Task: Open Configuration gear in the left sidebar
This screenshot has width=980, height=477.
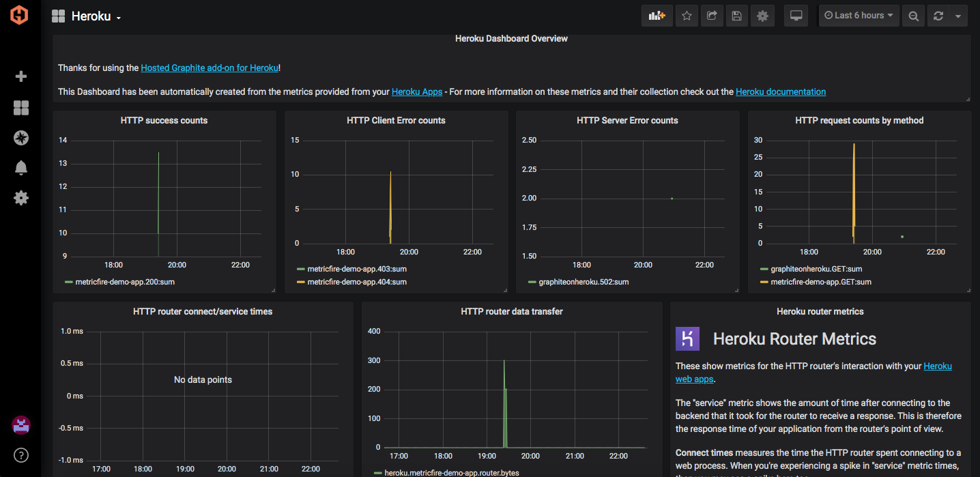Action: click(21, 198)
